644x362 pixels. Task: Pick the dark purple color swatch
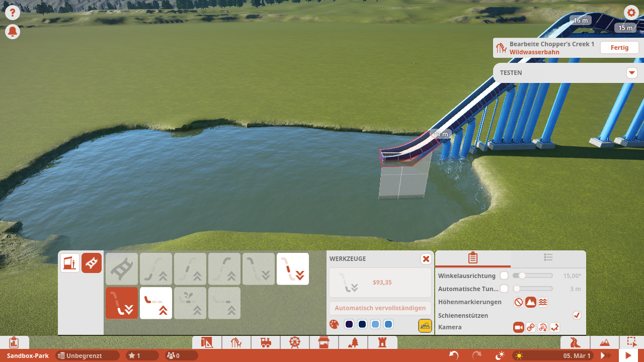[x=349, y=324]
